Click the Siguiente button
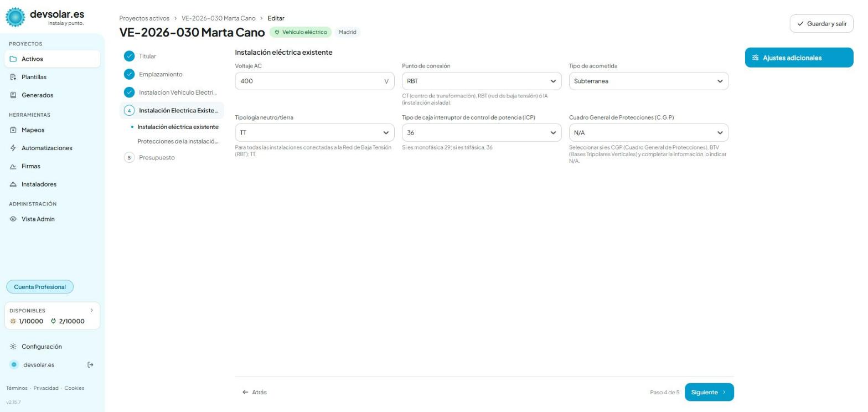Viewport: 868px width, 412px height. click(709, 392)
